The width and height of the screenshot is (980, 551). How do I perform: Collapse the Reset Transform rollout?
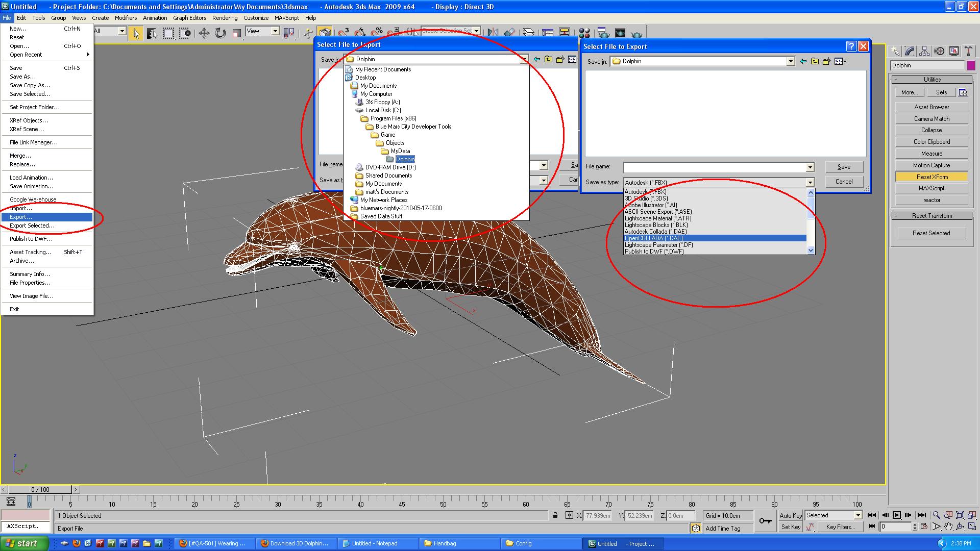[932, 216]
